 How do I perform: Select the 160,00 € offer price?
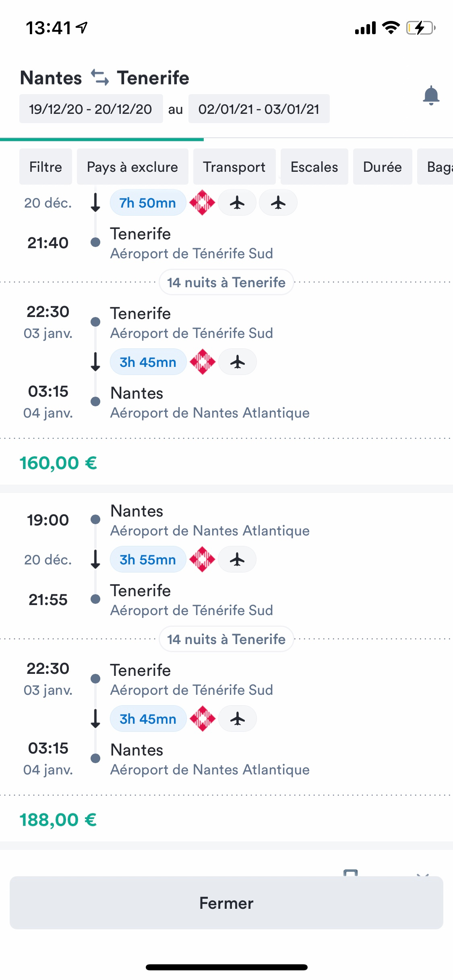pos(58,463)
